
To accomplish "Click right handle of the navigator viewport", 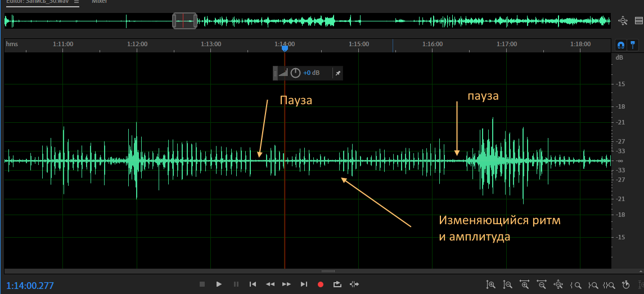I will 195,21.
